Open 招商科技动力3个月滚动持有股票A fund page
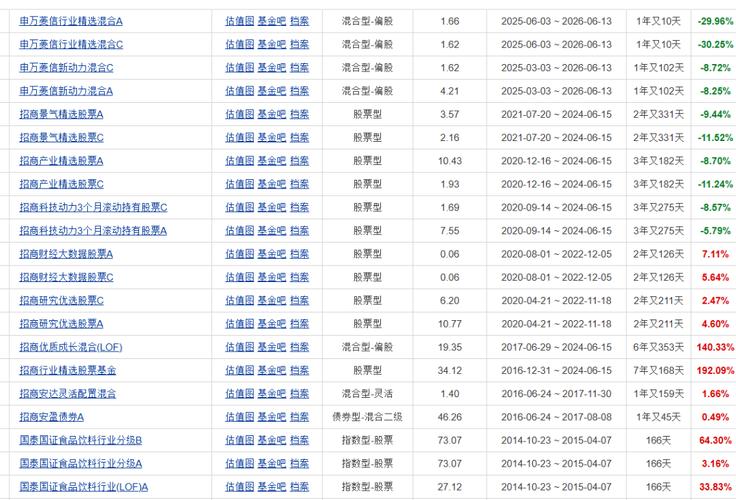The height and width of the screenshot is (500, 736). pyautogui.click(x=93, y=231)
